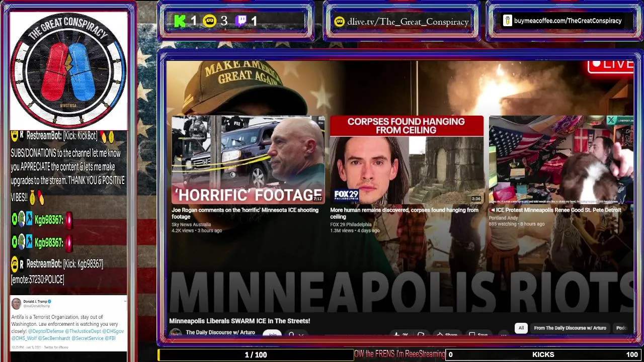Click '885 watching' under Portland Andy
Image resolution: width=644 pixels, height=362 pixels.
(503, 224)
